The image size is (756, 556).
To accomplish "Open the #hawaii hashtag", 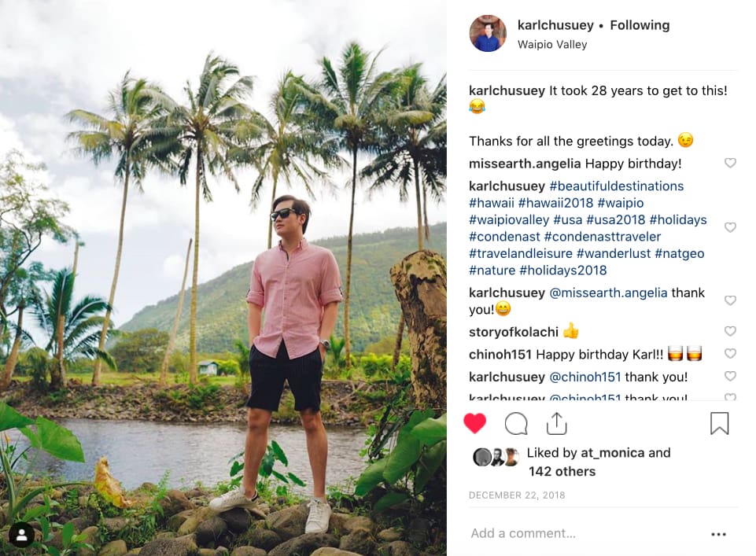I will click(x=492, y=202).
